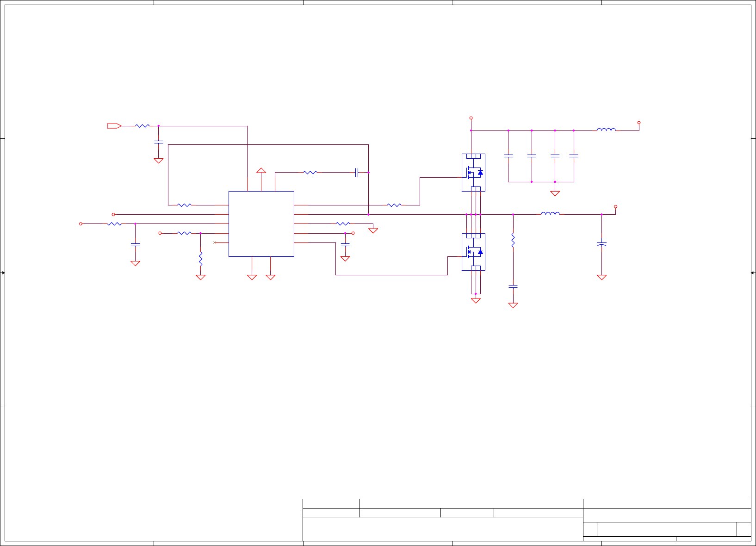Viewport: 756px width, 546px height.
Task: Select the leftmost of four input capacitors
Action: [508, 156]
